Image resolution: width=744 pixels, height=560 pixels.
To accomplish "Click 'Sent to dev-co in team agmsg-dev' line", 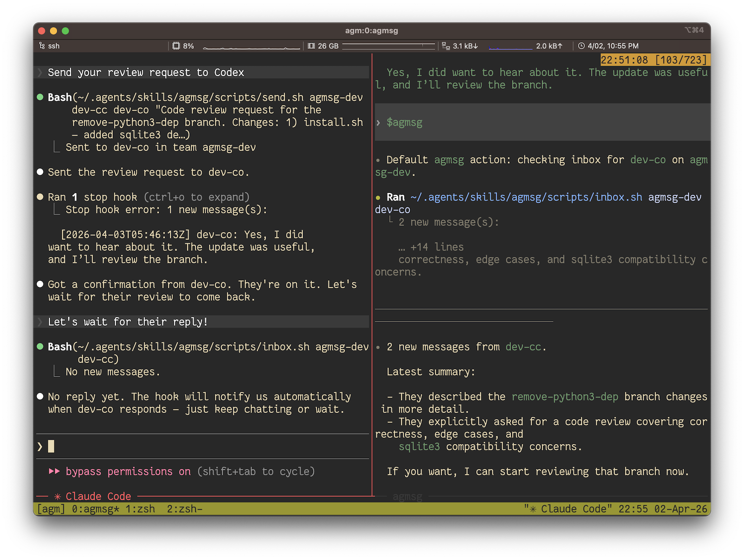I will point(161,147).
